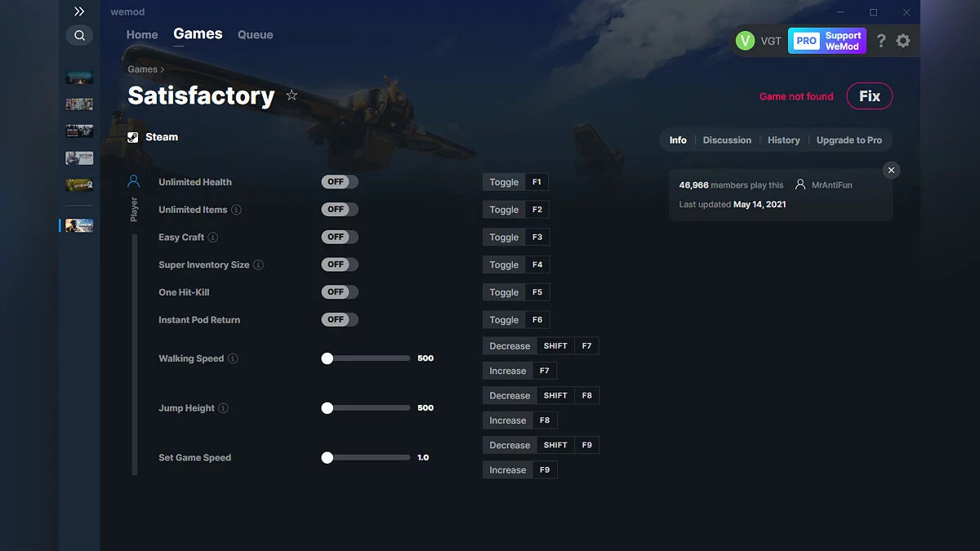The height and width of the screenshot is (551, 980).
Task: Turn on Instant Pod Return switch
Action: [x=340, y=320]
